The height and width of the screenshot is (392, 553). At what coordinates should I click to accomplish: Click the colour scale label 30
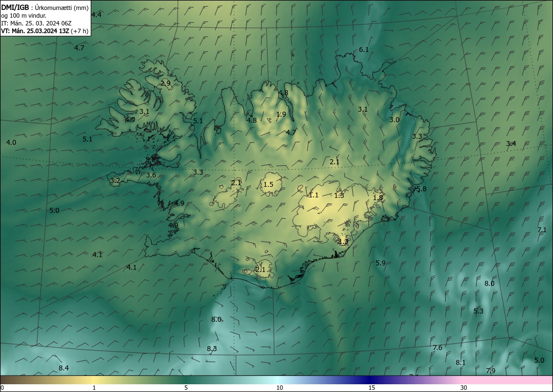pos(464,388)
